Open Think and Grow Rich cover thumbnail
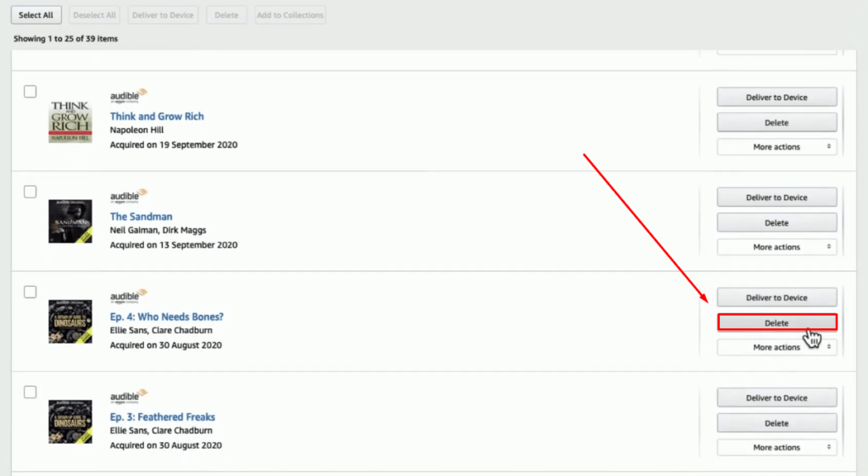The height and width of the screenshot is (476, 868). (x=70, y=121)
